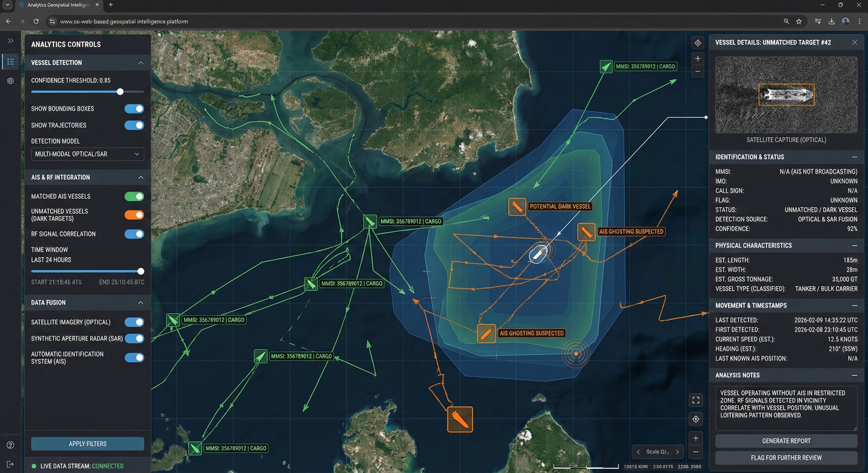Click the Apply Filters button

pyautogui.click(x=88, y=444)
